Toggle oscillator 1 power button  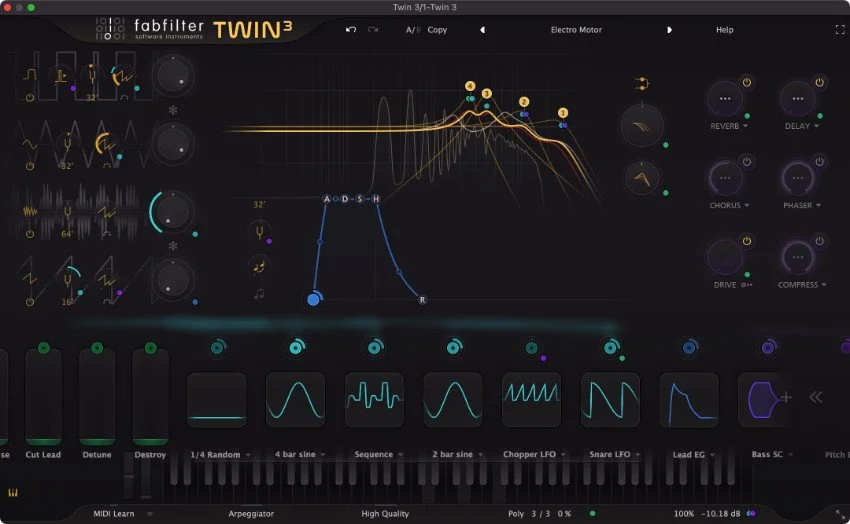(x=30, y=98)
